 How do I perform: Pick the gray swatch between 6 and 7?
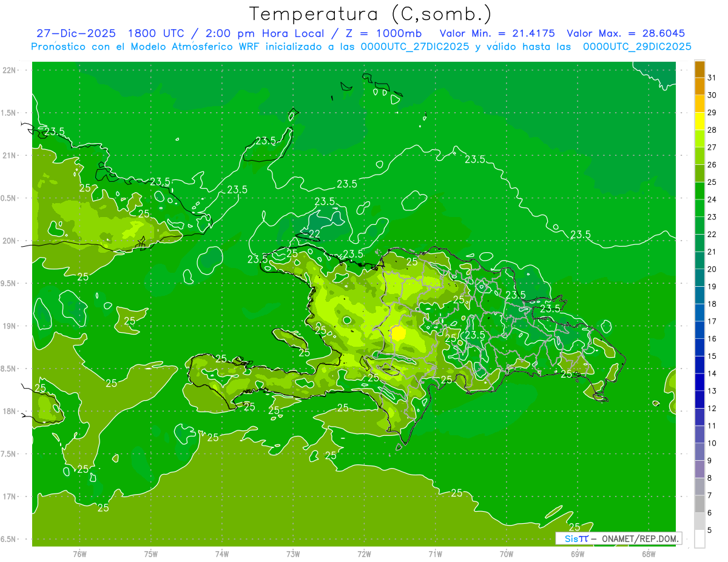coord(699,504)
